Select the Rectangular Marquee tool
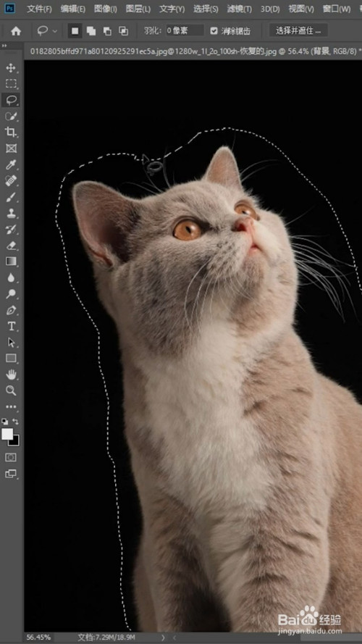Screen dimensions: 362x644 11,84
